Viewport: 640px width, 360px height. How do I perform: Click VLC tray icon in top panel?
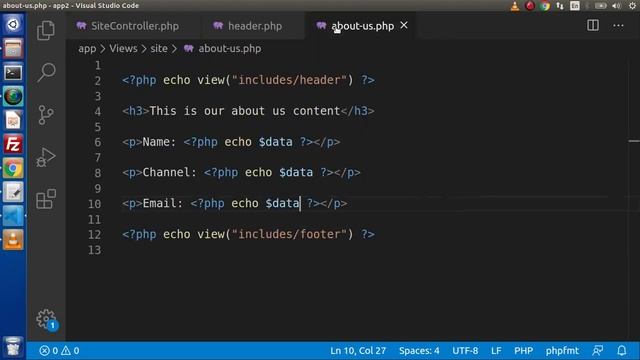coord(515,6)
